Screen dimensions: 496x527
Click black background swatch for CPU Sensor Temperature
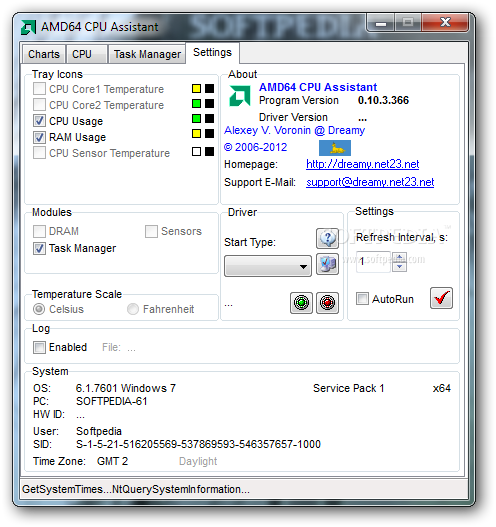(209, 152)
